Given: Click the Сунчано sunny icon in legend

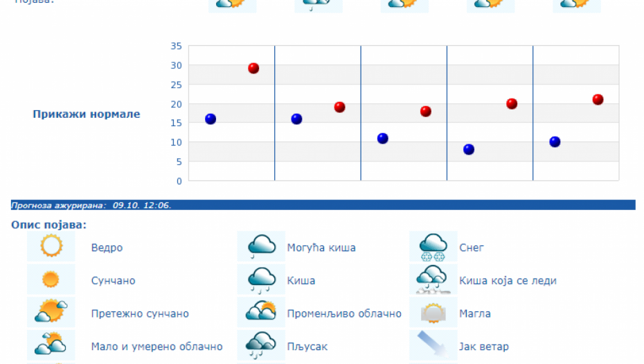Looking at the screenshot, I should [x=51, y=280].
